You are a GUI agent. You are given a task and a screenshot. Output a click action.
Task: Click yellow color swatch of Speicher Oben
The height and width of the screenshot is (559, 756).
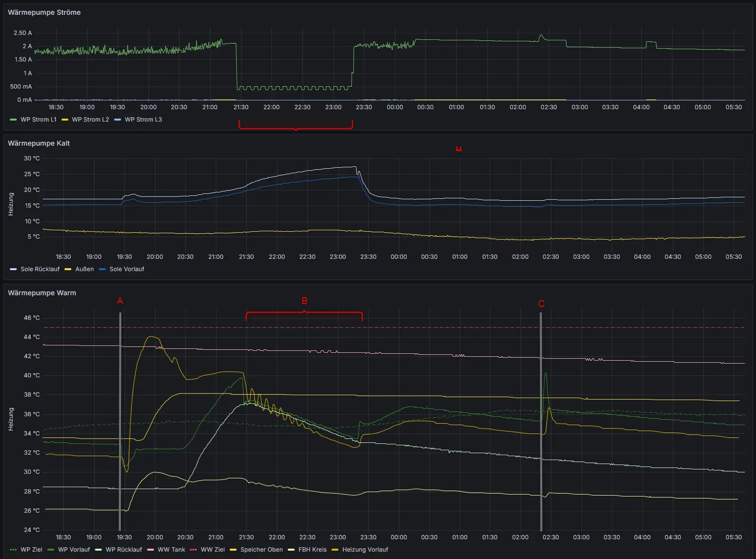click(233, 550)
